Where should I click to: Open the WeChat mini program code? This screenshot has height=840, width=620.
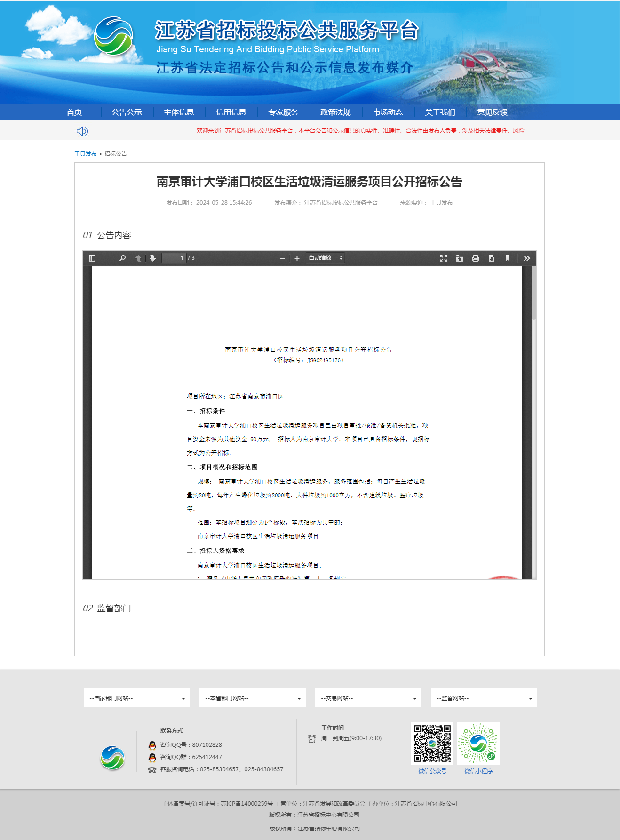(x=478, y=744)
